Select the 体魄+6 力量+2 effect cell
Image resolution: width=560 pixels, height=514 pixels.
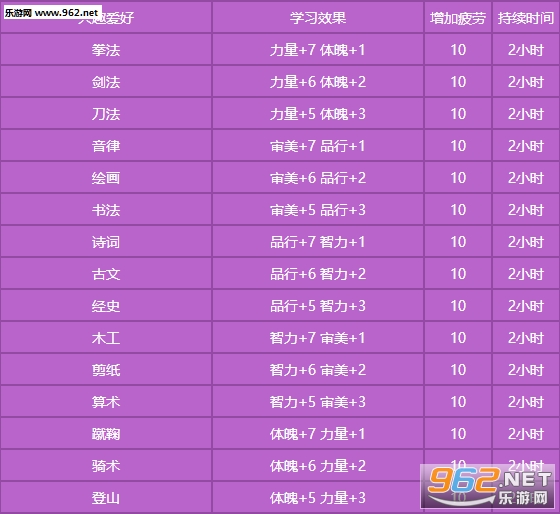pos(318,465)
